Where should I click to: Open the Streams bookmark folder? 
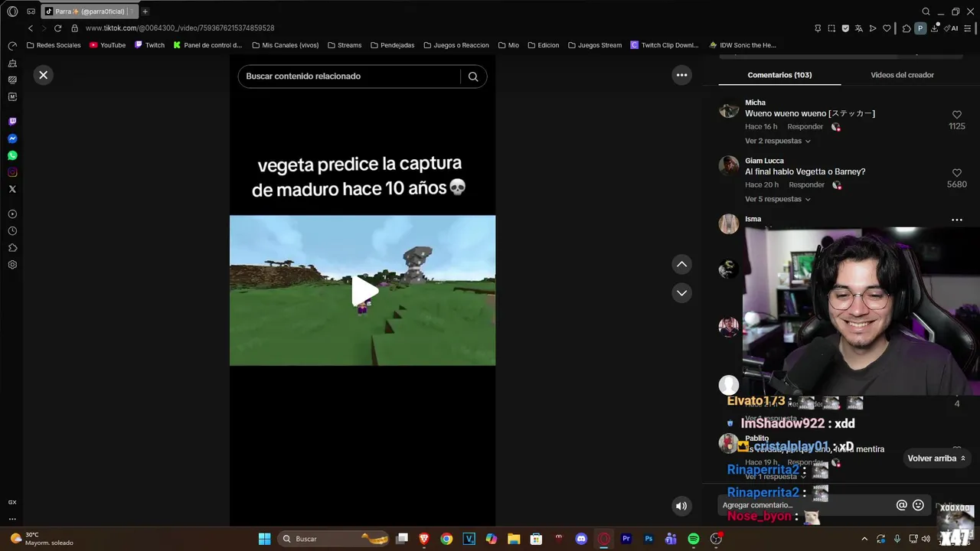(x=345, y=45)
